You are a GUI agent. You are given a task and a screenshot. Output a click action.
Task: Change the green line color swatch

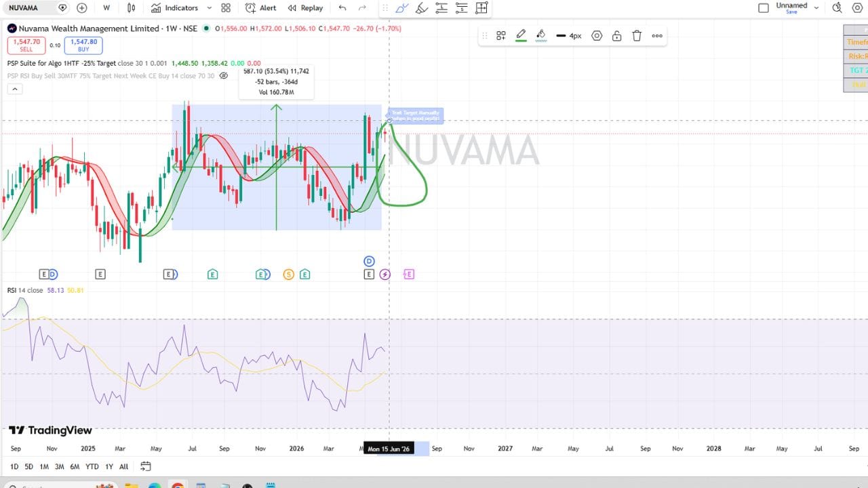(521, 36)
